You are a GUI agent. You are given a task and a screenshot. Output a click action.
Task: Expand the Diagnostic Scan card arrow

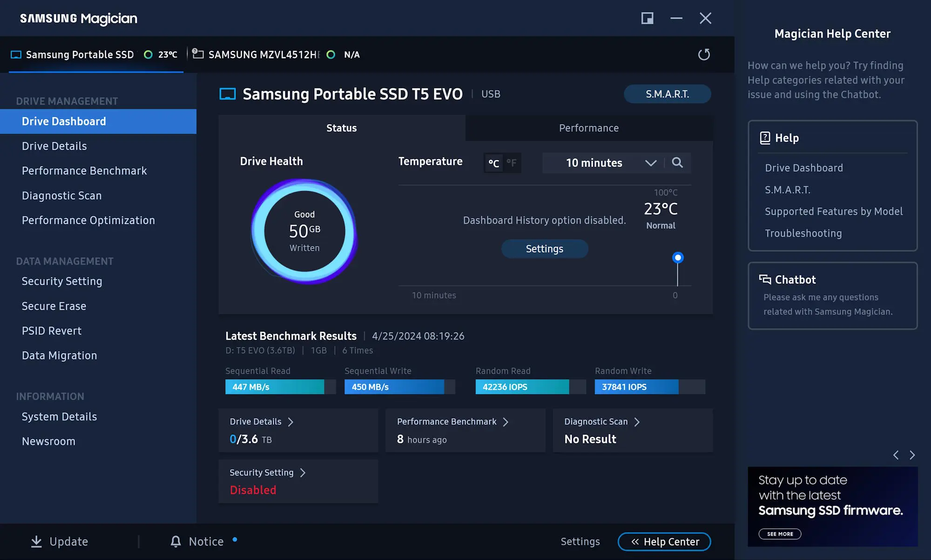tap(637, 422)
